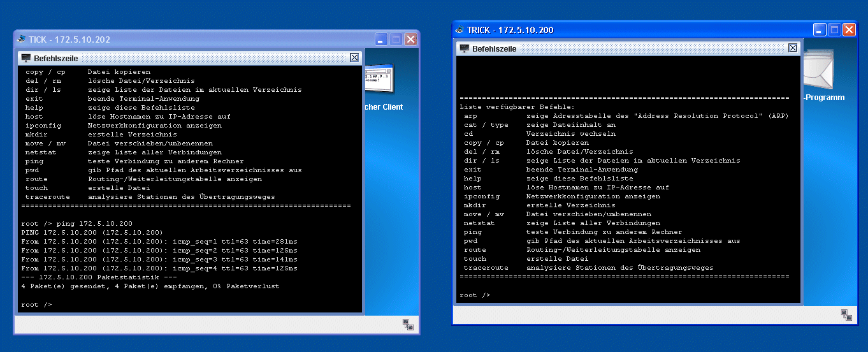
Task: Click the Befehlszeile panel header in TRICK
Action: coord(628,48)
